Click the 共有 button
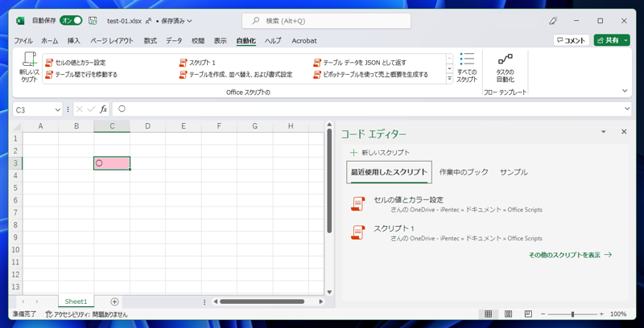The height and width of the screenshot is (328, 644). pos(608,40)
